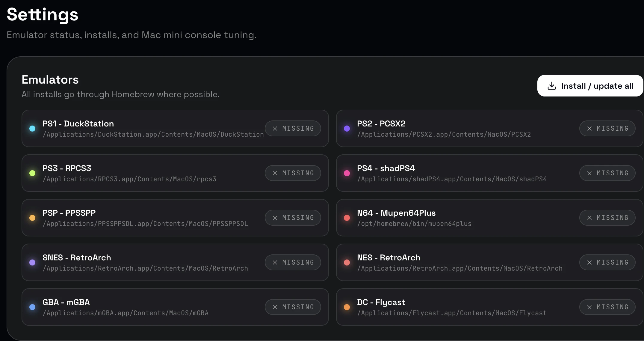Click the pink status dot beside PS4 - shadPS4
644x341 pixels.
point(347,173)
